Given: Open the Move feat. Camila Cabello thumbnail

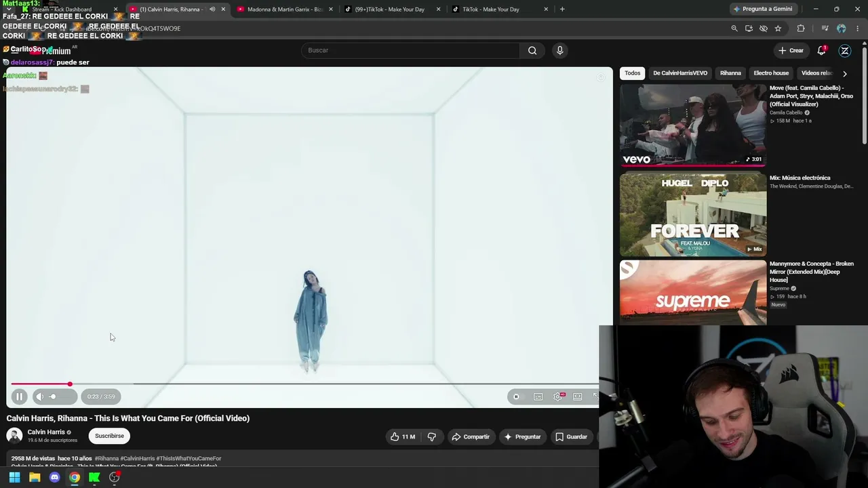Looking at the screenshot, I should point(693,125).
